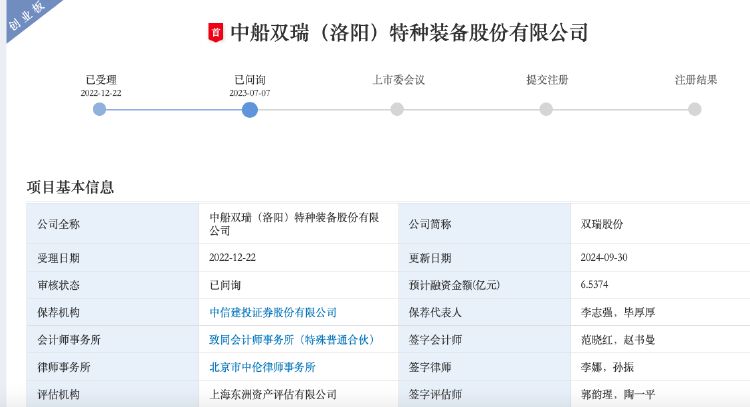Click the 项目基本信息 section heading
Viewport: 750px width, 407px height.
70,187
